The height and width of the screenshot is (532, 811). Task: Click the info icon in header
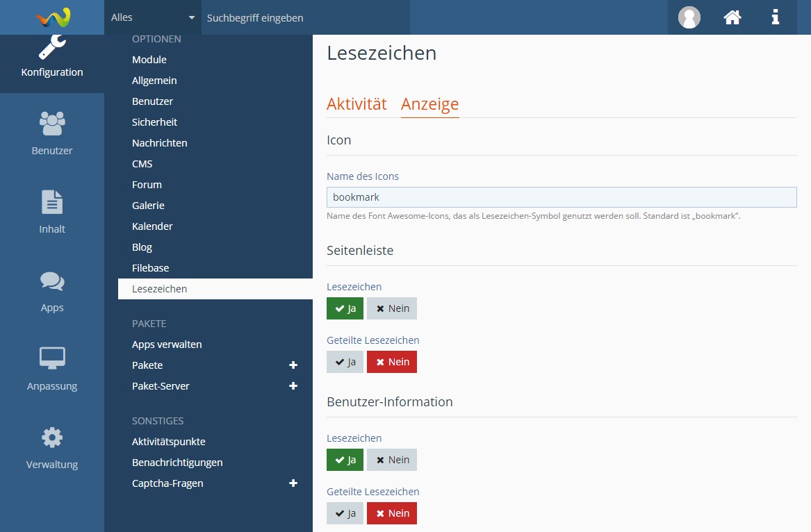[x=776, y=17]
